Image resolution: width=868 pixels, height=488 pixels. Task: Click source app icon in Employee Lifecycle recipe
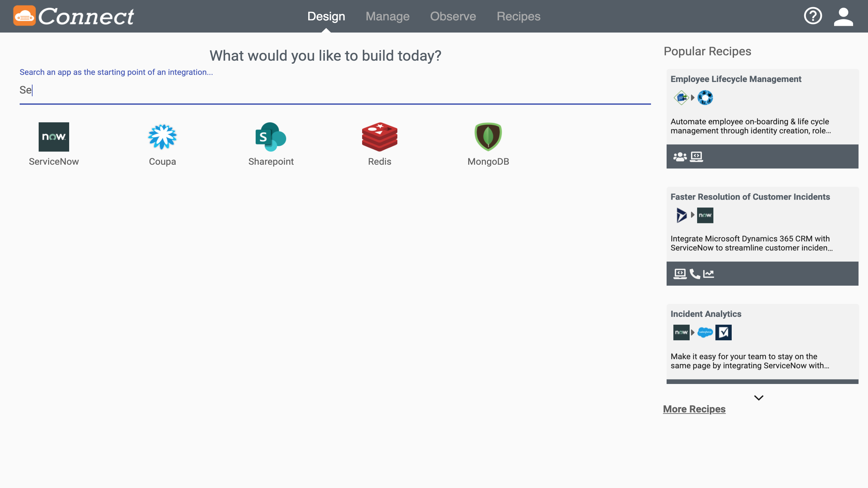point(681,98)
